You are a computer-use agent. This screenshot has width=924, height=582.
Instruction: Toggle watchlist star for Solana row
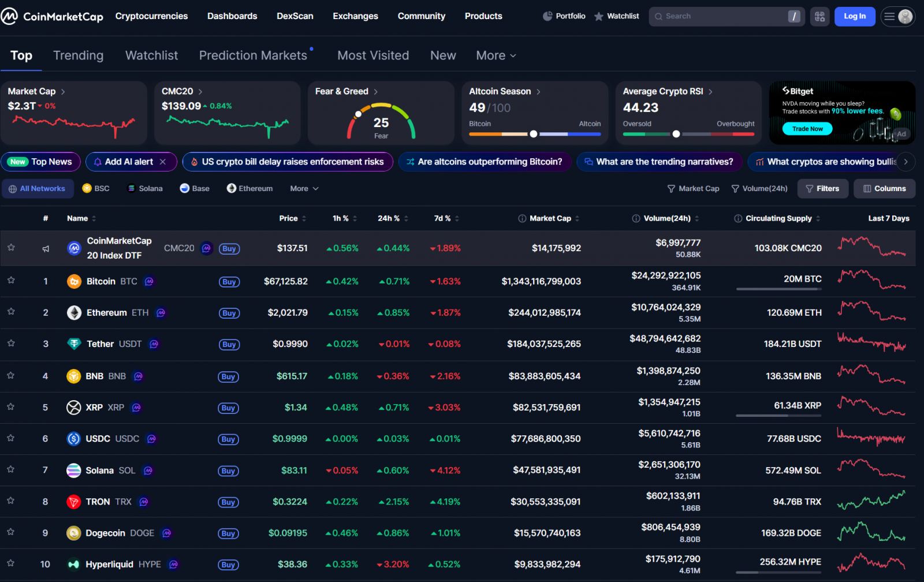11,469
